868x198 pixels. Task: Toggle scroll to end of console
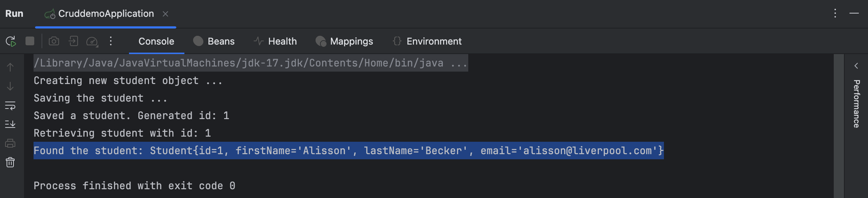pos(10,124)
